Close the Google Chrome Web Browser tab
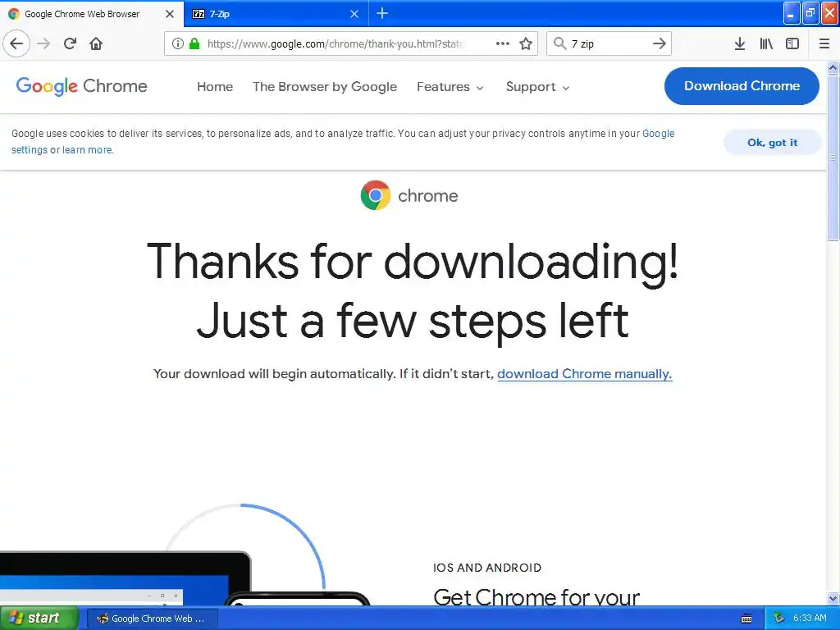The width and height of the screenshot is (840, 630). coord(170,14)
